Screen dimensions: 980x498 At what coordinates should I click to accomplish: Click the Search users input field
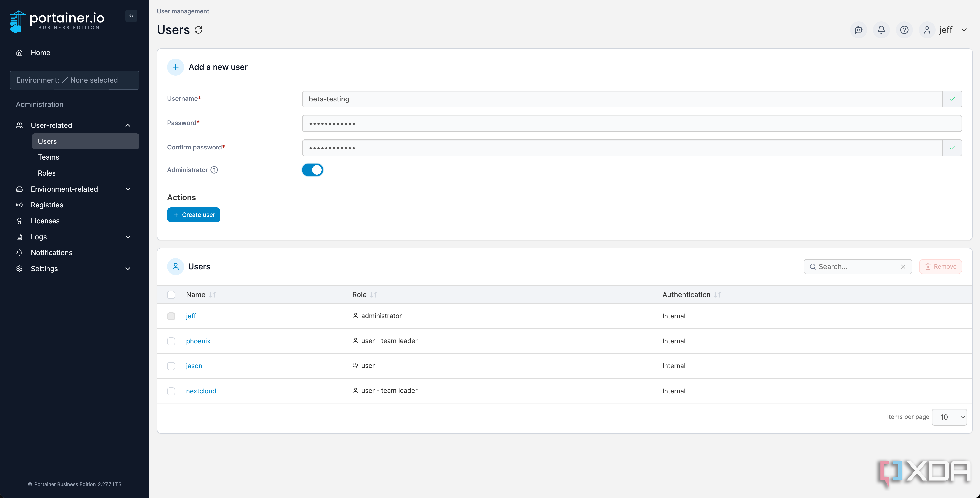[858, 267]
